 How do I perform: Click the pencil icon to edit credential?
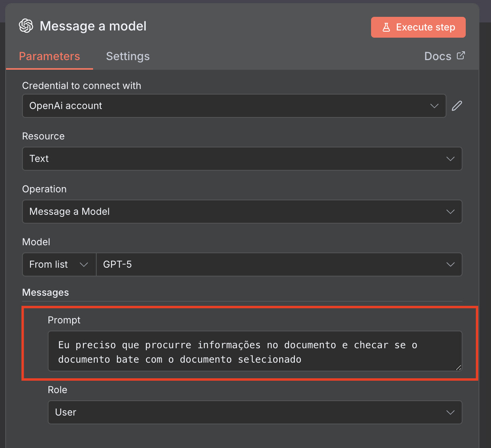coord(457,106)
